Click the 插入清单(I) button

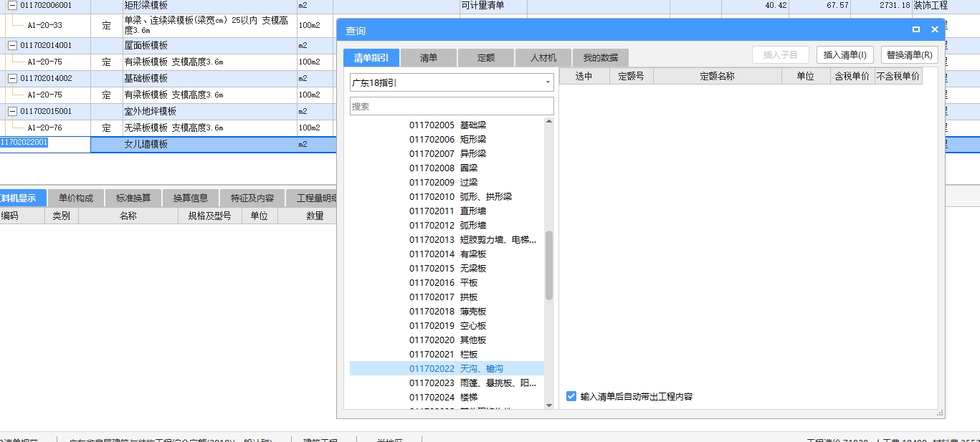845,55
